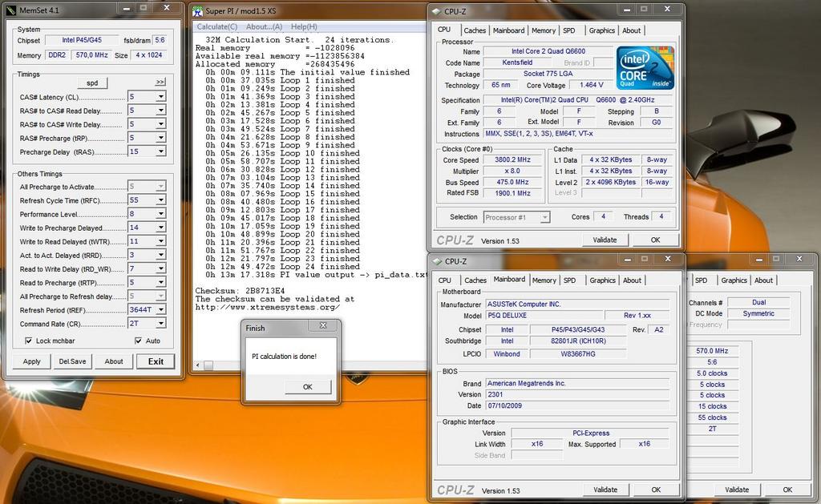Switch to Memory tab in upper CPU-Z
Image resolution: width=821 pixels, height=504 pixels.
[x=544, y=30]
